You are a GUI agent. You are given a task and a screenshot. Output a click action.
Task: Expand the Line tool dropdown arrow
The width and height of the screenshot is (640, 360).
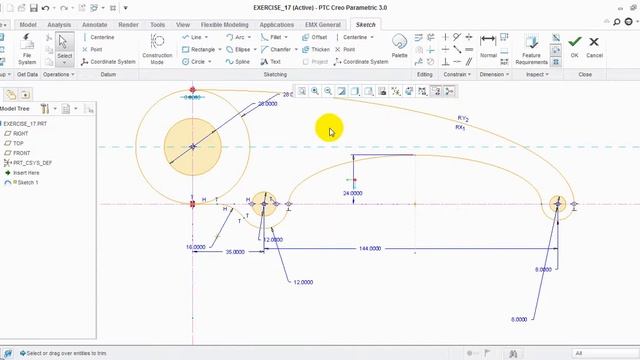[x=206, y=37]
